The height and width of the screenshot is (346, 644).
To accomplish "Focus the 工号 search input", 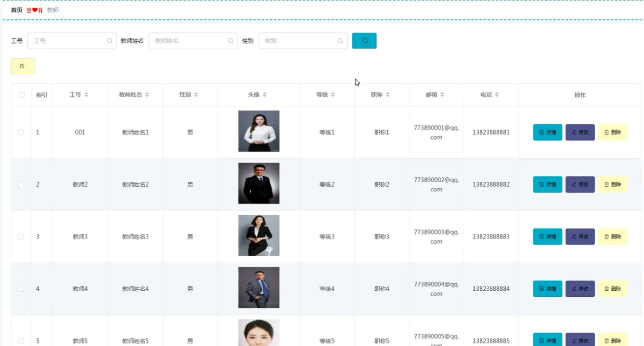I will [72, 41].
